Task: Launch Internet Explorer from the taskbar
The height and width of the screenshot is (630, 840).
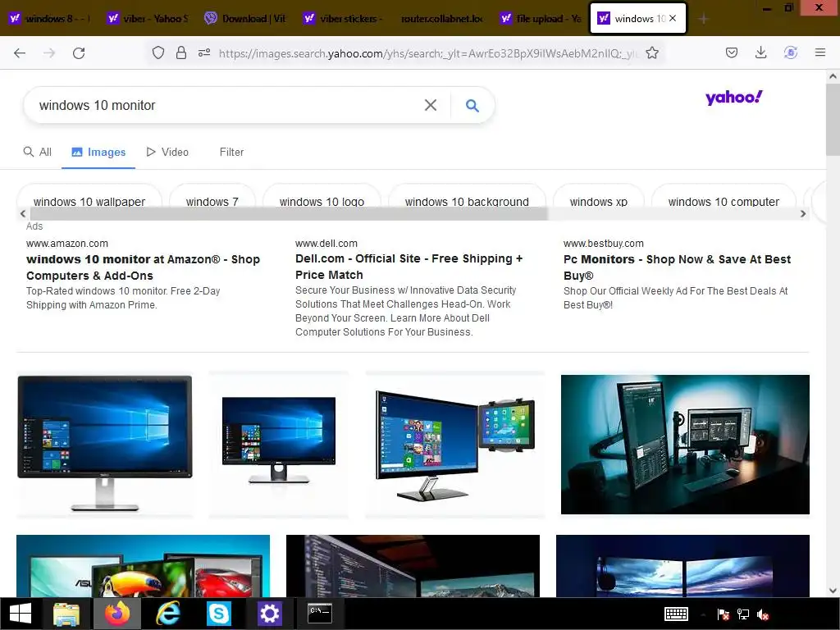Action: click(x=167, y=614)
